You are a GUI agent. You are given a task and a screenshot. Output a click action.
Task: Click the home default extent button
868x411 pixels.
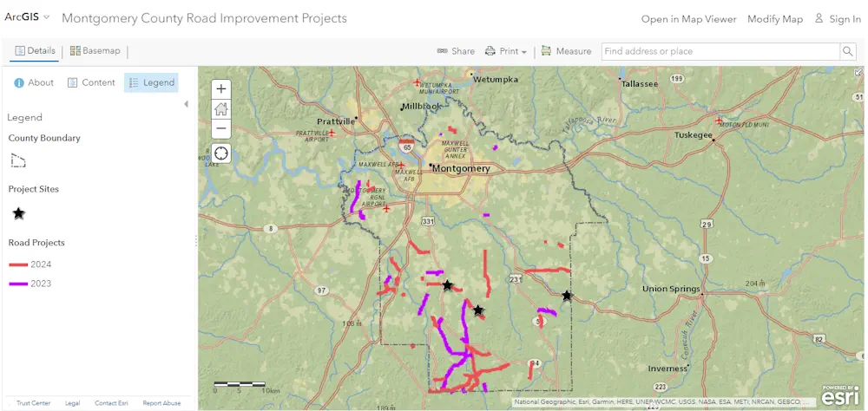click(x=221, y=109)
